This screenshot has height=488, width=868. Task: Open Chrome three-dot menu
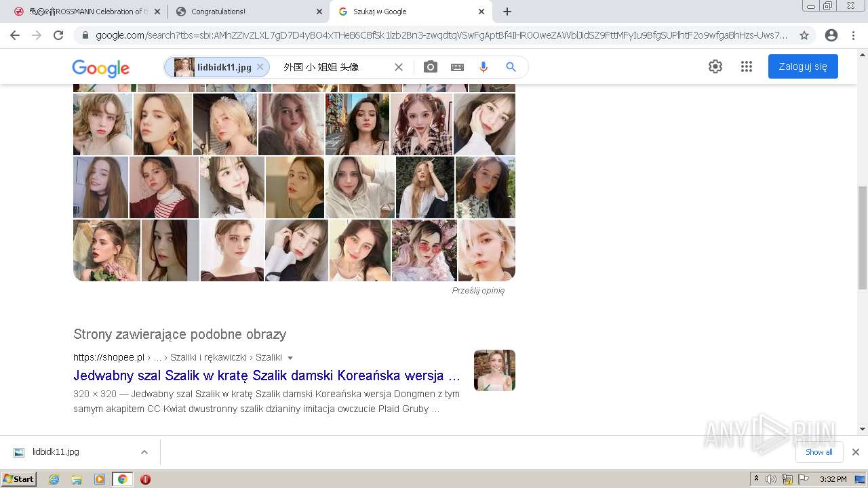(853, 35)
